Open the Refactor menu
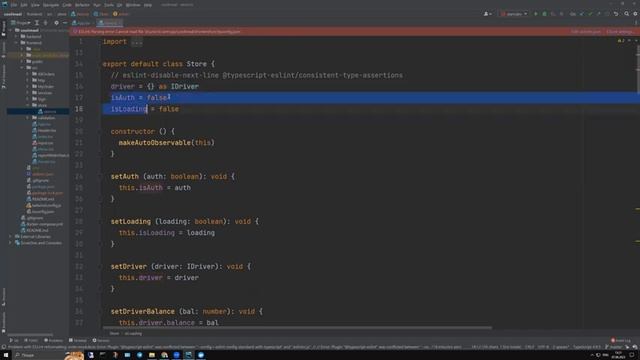This screenshot has width=640, height=360. pos(82,5)
